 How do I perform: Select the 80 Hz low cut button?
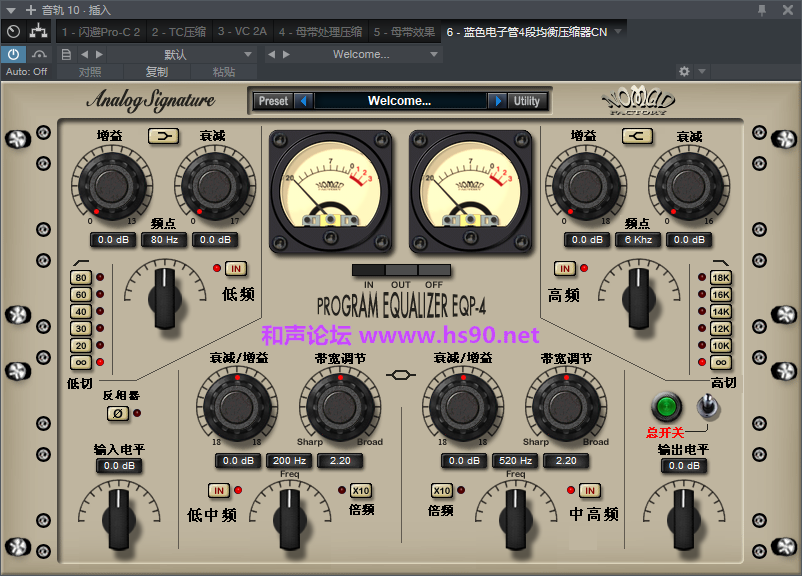click(81, 278)
